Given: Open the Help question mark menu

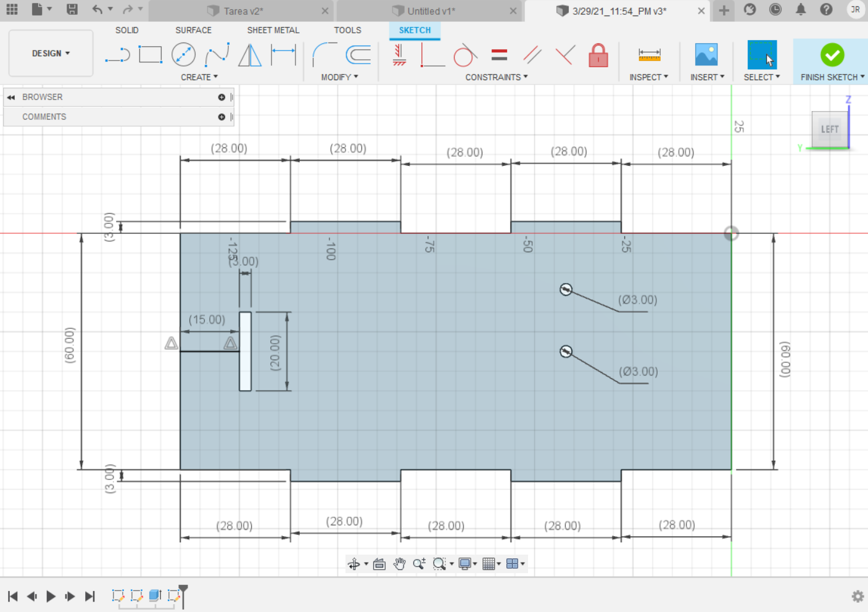Looking at the screenshot, I should (x=826, y=9).
